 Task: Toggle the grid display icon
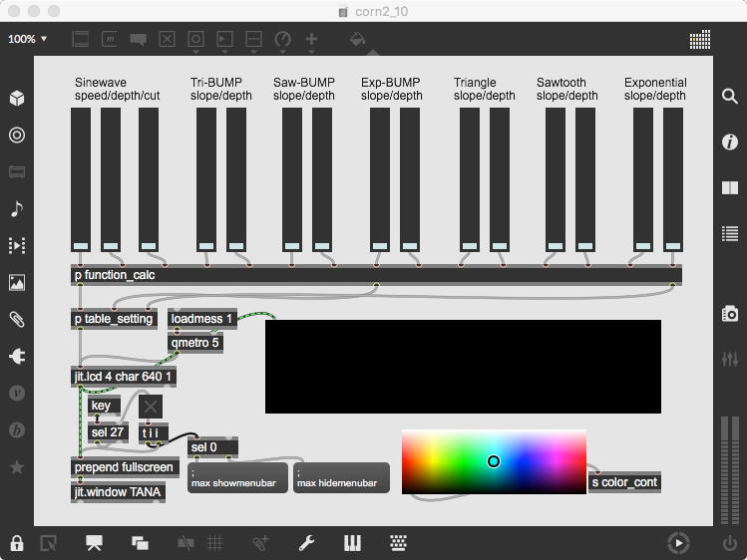tap(214, 543)
